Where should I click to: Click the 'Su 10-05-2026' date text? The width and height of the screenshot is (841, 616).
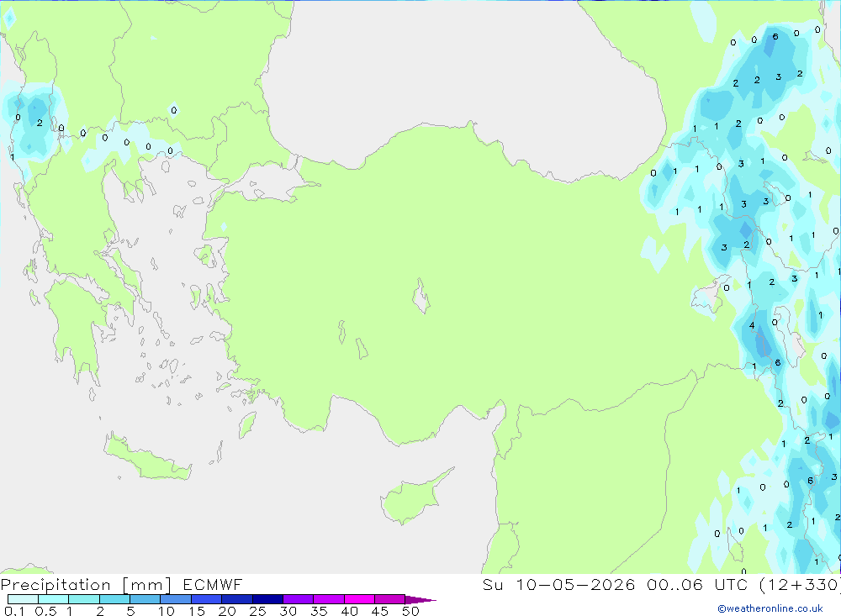[559, 584]
